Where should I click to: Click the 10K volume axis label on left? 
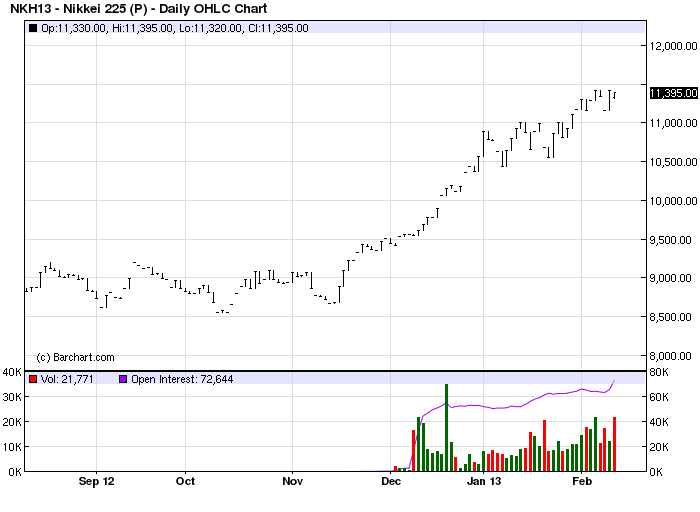tap(12, 447)
